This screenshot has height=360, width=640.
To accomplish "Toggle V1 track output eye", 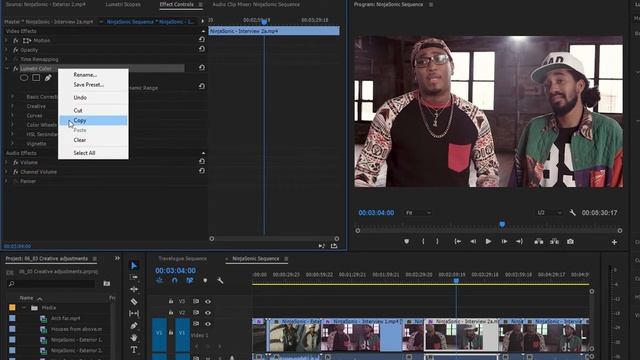I will [x=208, y=324].
